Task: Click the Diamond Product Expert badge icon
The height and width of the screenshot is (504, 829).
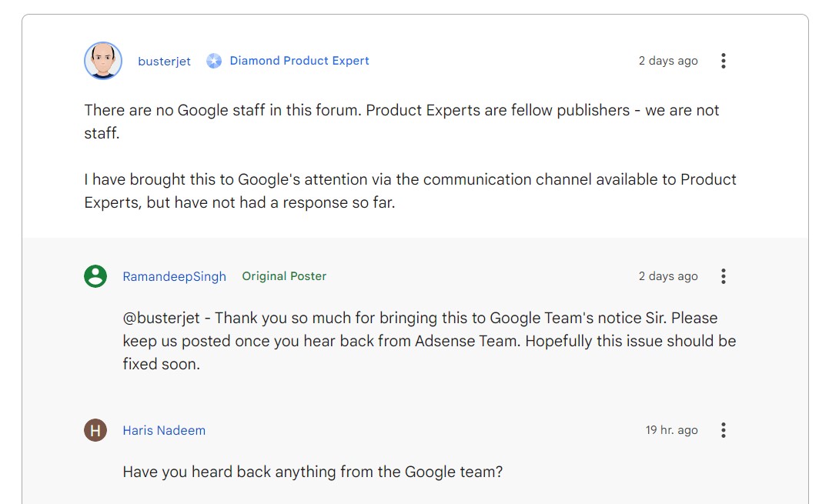Action: coord(213,61)
